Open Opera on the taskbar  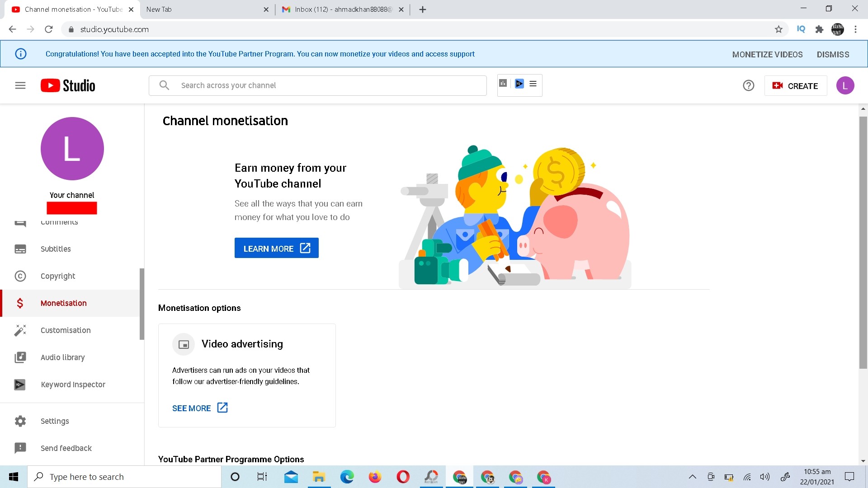403,477
